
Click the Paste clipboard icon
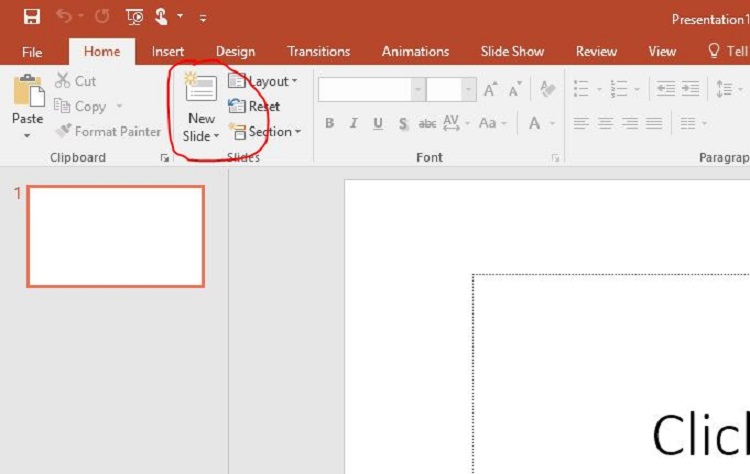coord(28,91)
